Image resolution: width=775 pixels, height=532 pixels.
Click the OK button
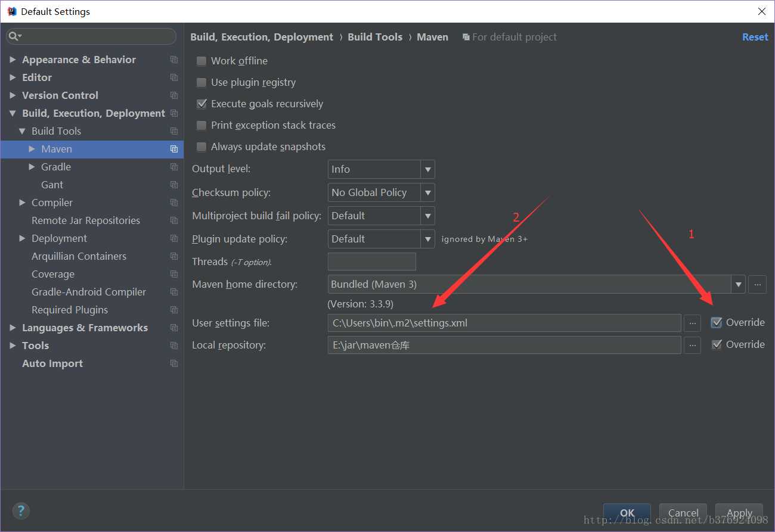click(x=627, y=513)
